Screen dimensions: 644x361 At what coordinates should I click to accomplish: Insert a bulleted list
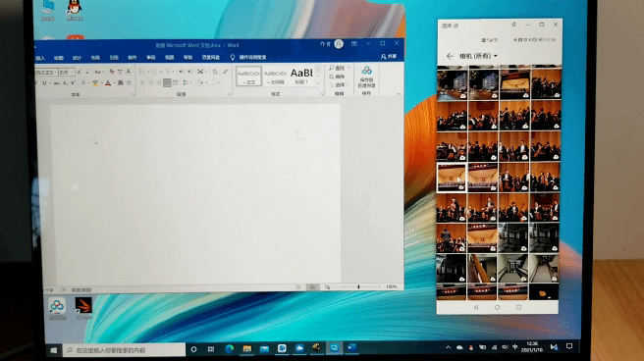142,72
